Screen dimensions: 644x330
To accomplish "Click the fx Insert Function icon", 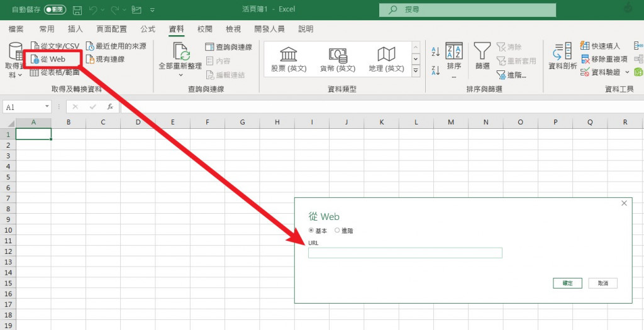I will (110, 107).
